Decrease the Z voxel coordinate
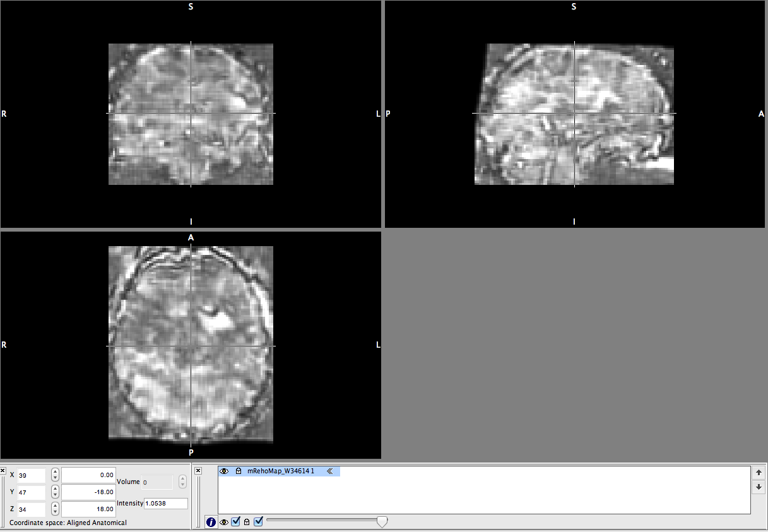The width and height of the screenshot is (768, 532). (55, 512)
